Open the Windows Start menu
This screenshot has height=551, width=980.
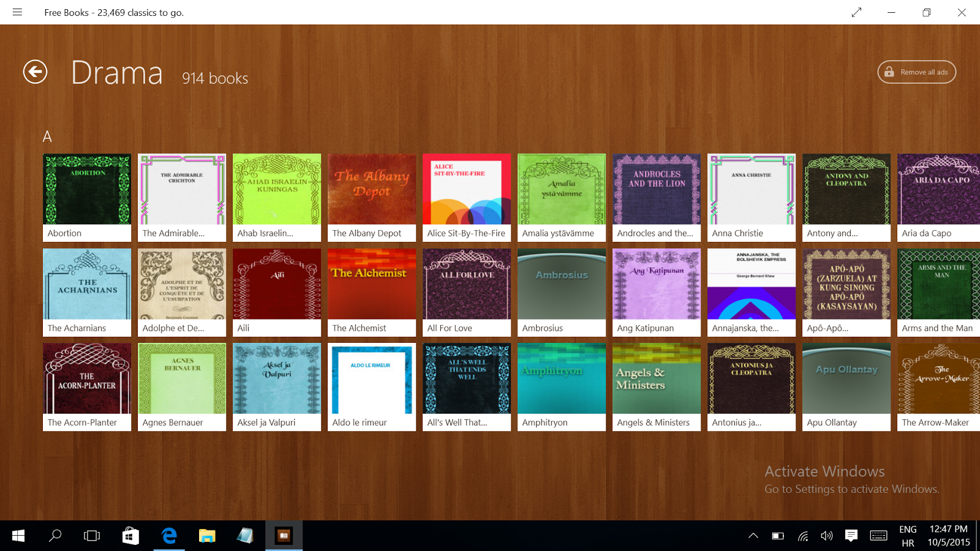18,536
